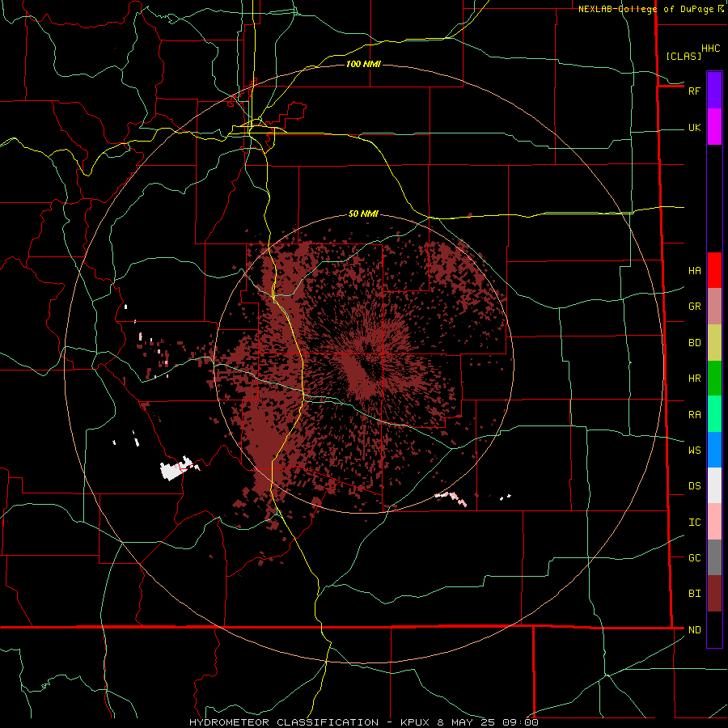The height and width of the screenshot is (728, 728).
Task: Click the large white dry snow patch
Action: pyautogui.click(x=175, y=469)
